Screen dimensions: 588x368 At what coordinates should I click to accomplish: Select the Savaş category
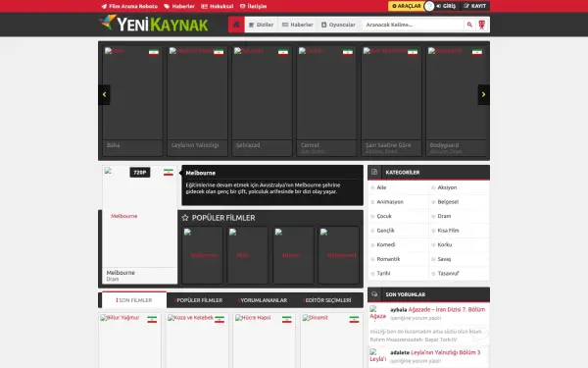444,259
